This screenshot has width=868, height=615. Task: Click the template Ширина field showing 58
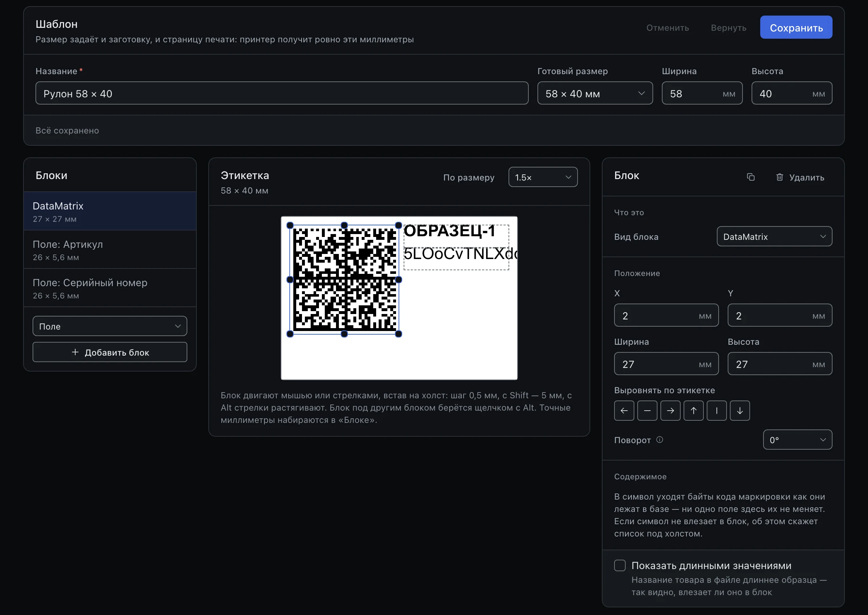[x=702, y=93]
